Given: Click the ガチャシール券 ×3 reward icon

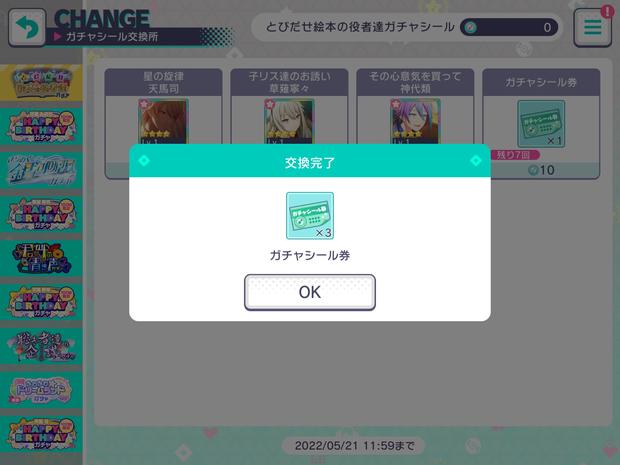Looking at the screenshot, I should (310, 215).
